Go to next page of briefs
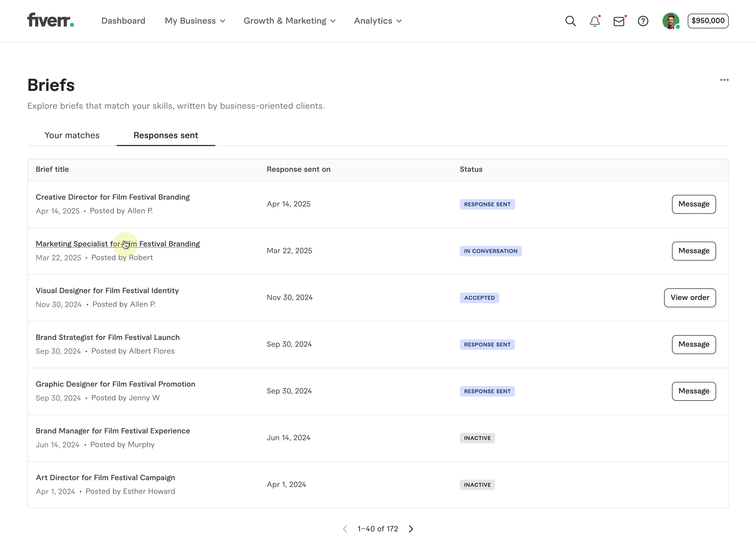This screenshot has width=756, height=550. (411, 529)
